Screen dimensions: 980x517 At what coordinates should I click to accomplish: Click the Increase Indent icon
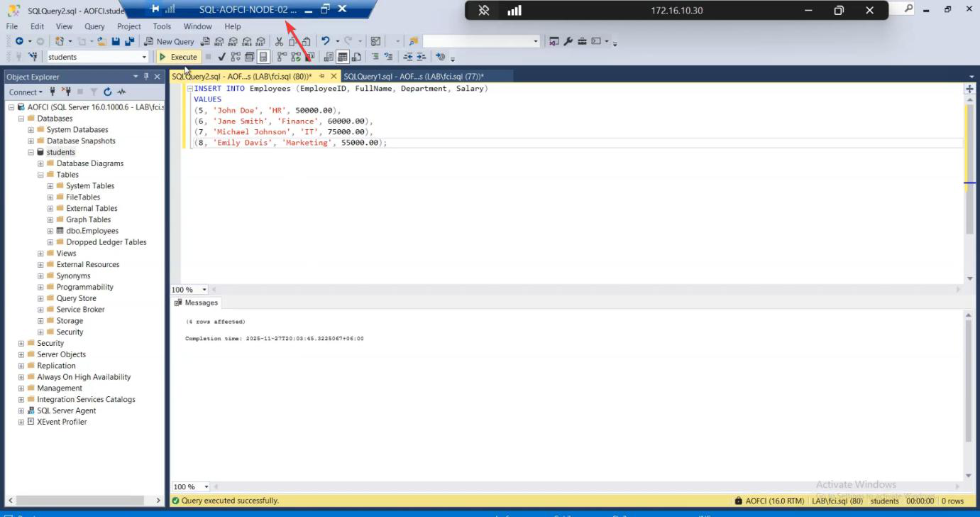tap(422, 57)
